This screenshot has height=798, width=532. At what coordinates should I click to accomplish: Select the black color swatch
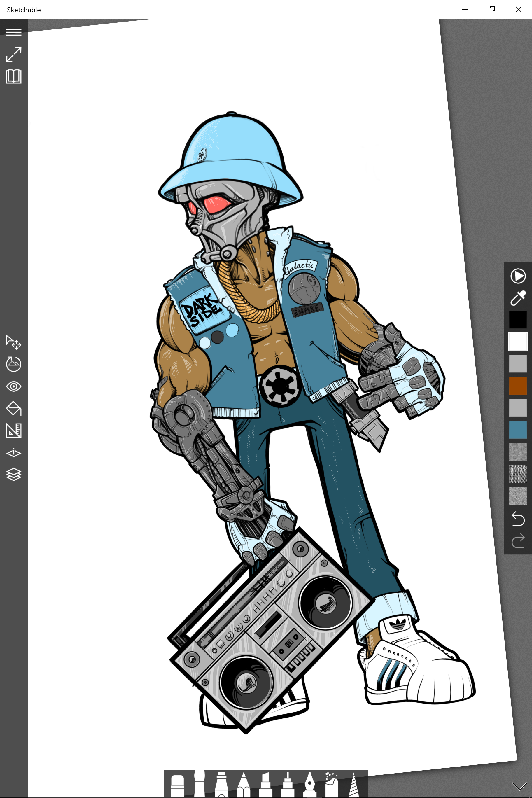tap(518, 320)
